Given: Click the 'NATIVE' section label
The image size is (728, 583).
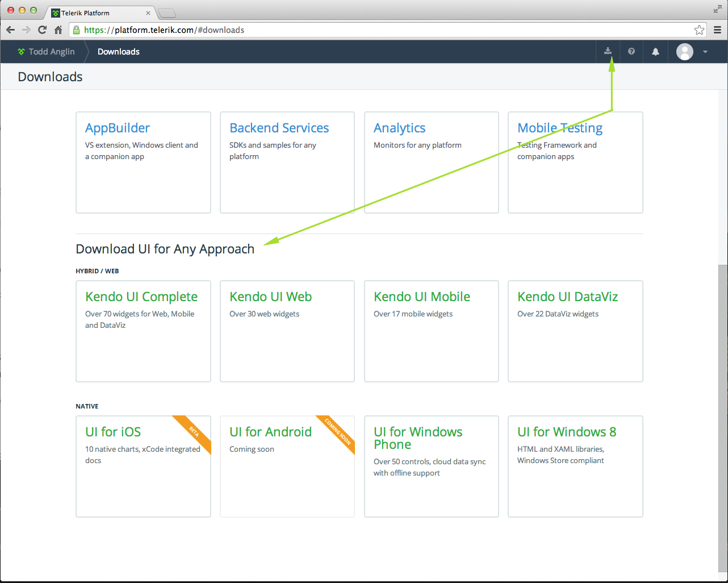Looking at the screenshot, I should [87, 406].
